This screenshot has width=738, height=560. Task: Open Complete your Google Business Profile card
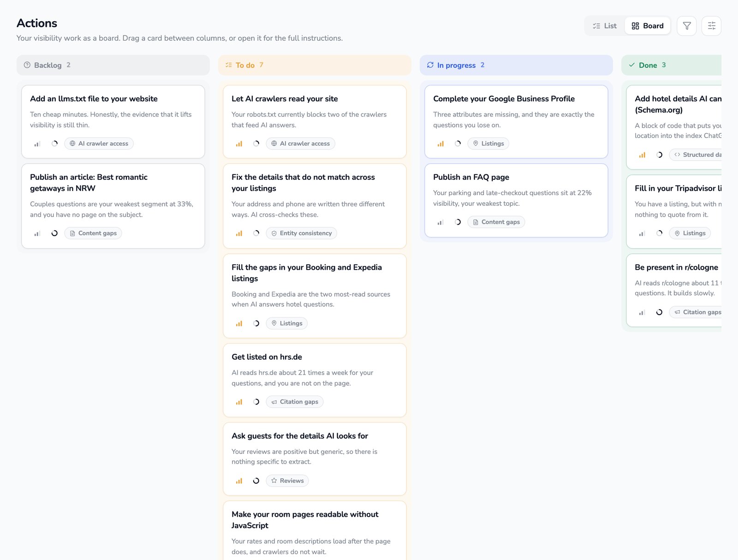coord(516,122)
